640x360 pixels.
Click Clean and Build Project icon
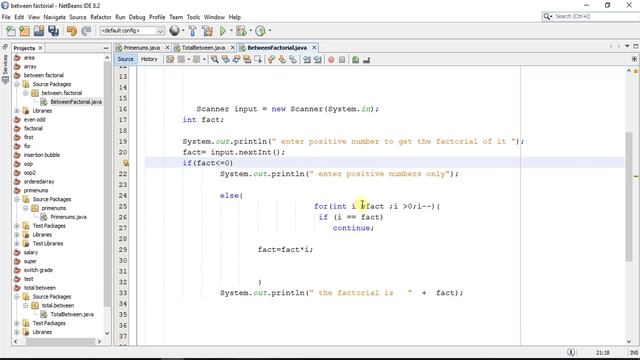pos(207,31)
